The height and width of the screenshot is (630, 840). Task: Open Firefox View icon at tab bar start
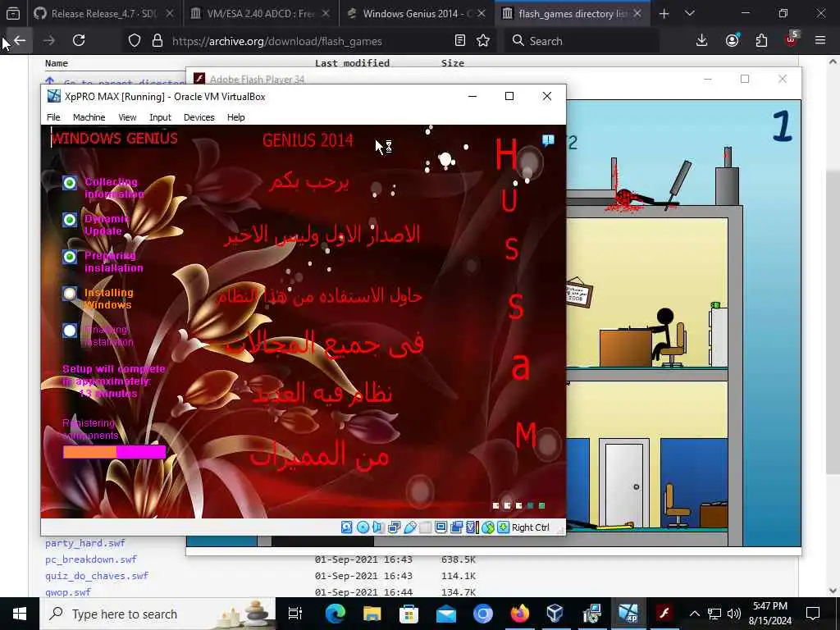[13, 14]
